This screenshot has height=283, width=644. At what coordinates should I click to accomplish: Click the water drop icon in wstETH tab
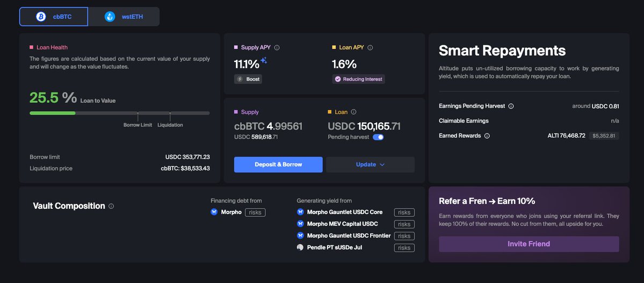coord(110,17)
